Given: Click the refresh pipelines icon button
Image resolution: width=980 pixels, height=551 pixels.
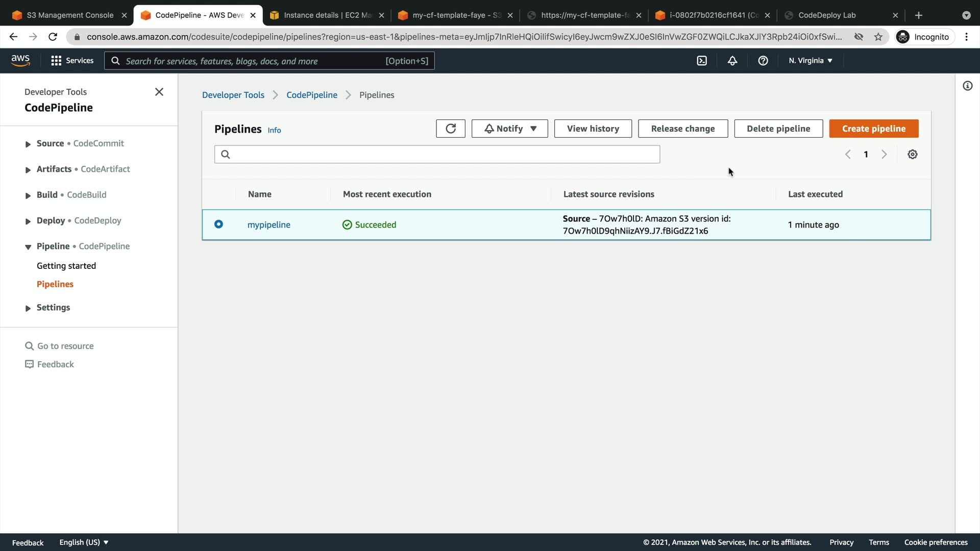Looking at the screenshot, I should click(450, 129).
